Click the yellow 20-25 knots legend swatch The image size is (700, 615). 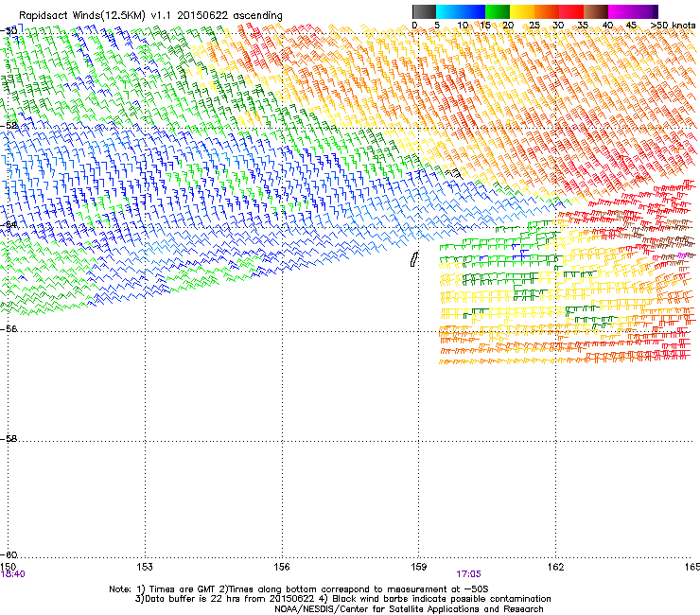[x=522, y=11]
